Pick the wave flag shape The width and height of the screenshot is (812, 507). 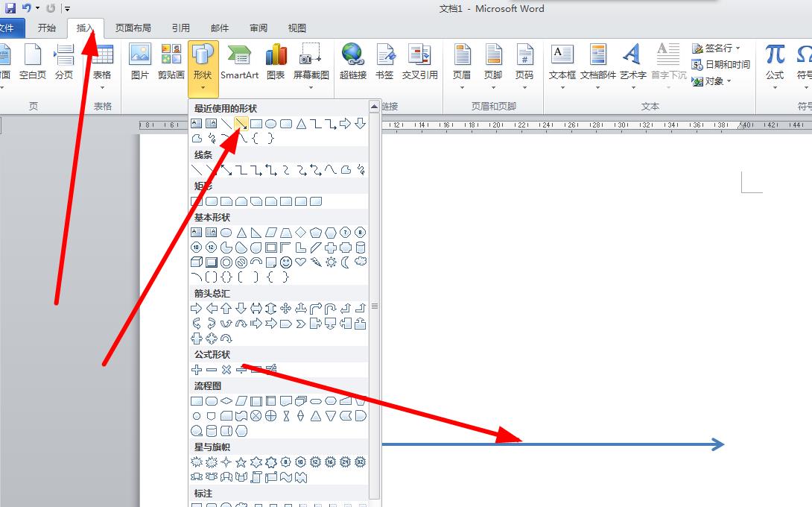coord(286,477)
